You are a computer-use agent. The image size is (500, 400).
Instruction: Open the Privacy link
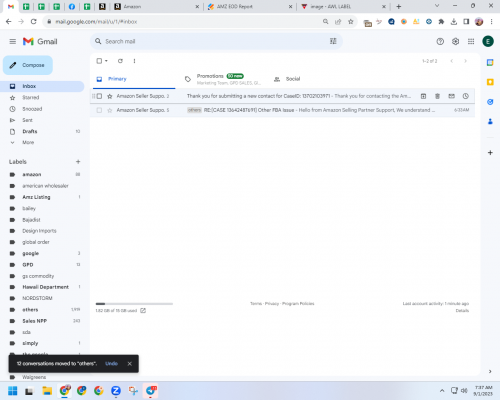(x=272, y=304)
